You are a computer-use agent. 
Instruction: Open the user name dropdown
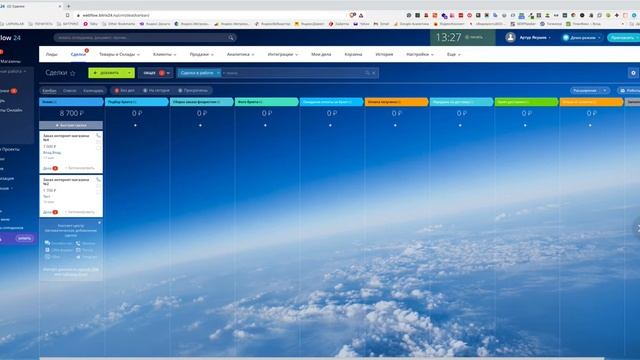[x=535, y=38]
